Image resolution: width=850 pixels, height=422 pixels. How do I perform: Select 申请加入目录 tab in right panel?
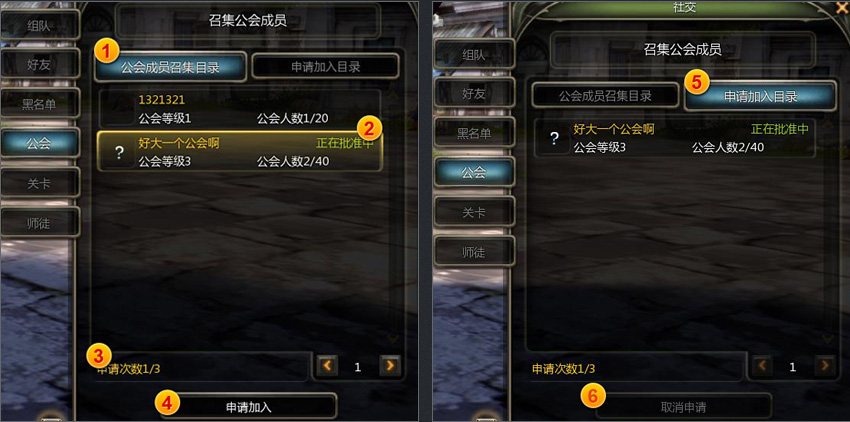click(x=761, y=97)
